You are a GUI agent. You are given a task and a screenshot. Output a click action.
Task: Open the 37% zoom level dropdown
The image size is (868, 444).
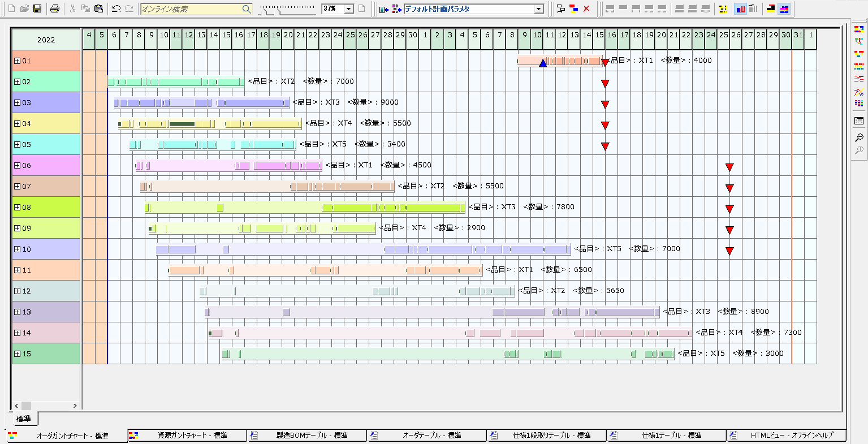tap(348, 9)
